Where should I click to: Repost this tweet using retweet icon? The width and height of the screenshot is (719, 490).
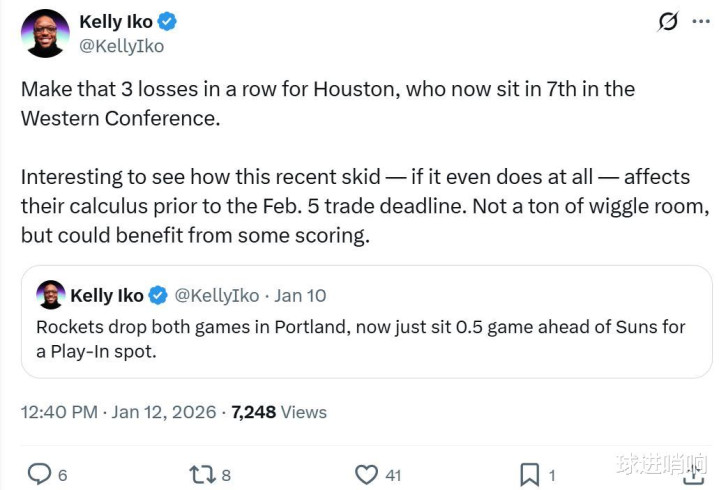pos(203,474)
